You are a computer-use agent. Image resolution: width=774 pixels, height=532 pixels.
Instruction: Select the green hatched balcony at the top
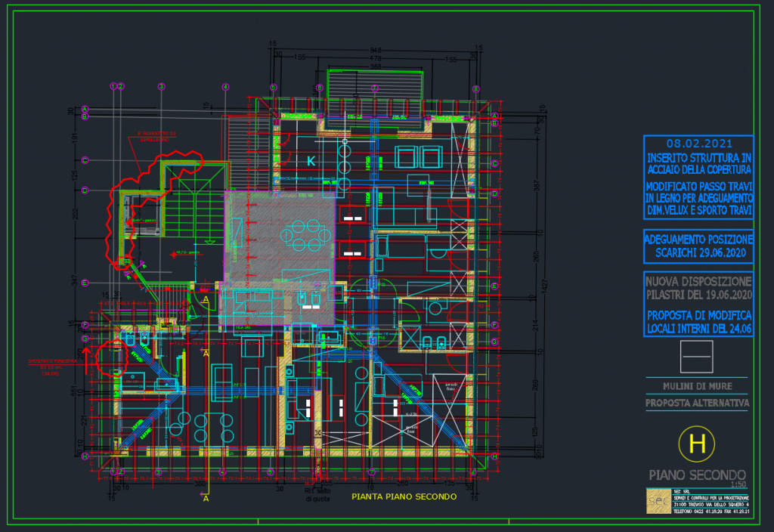374,91
